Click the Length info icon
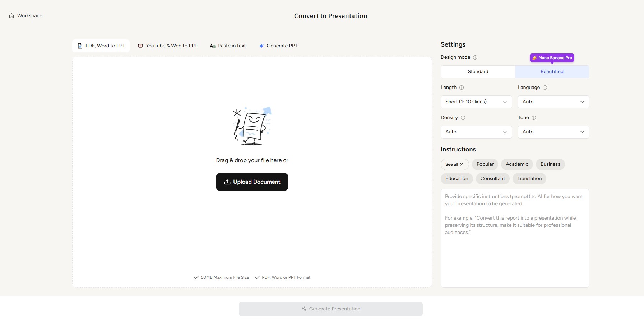The height and width of the screenshot is (319, 644). click(462, 88)
